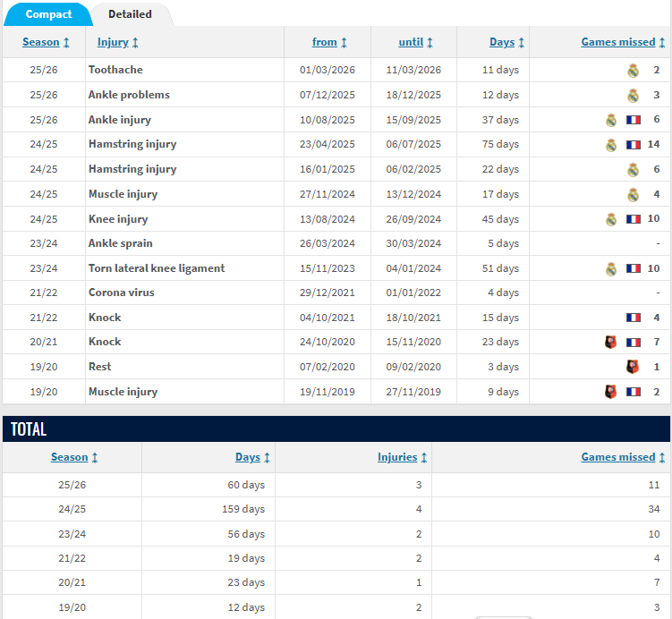Click Real Madrid crest in 75 days Hamstring row

pos(611,145)
